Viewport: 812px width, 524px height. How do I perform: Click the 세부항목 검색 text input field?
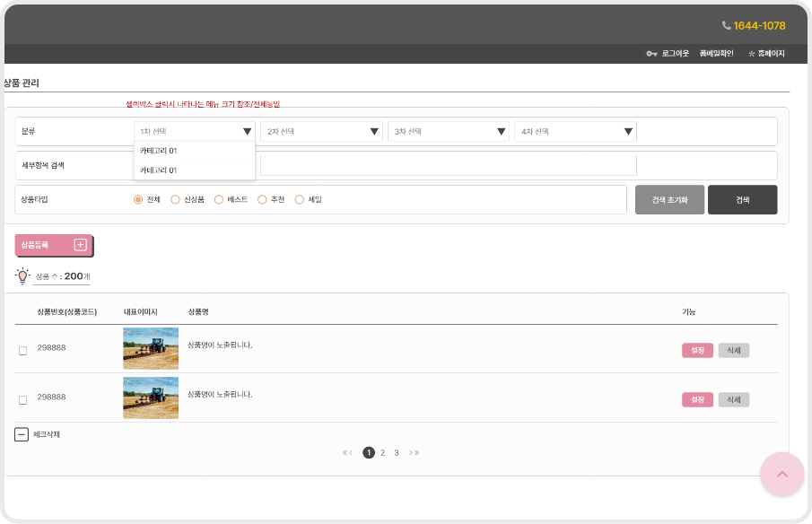click(448, 165)
